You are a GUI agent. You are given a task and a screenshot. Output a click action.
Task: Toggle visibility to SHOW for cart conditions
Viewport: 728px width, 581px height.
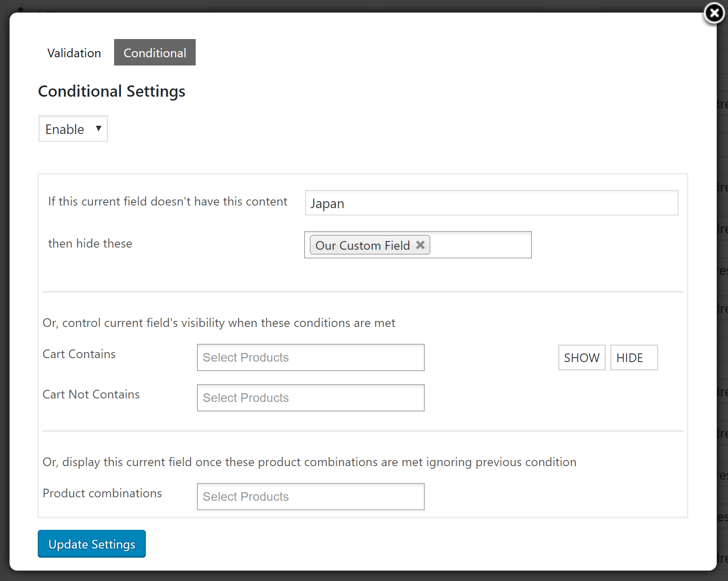581,357
